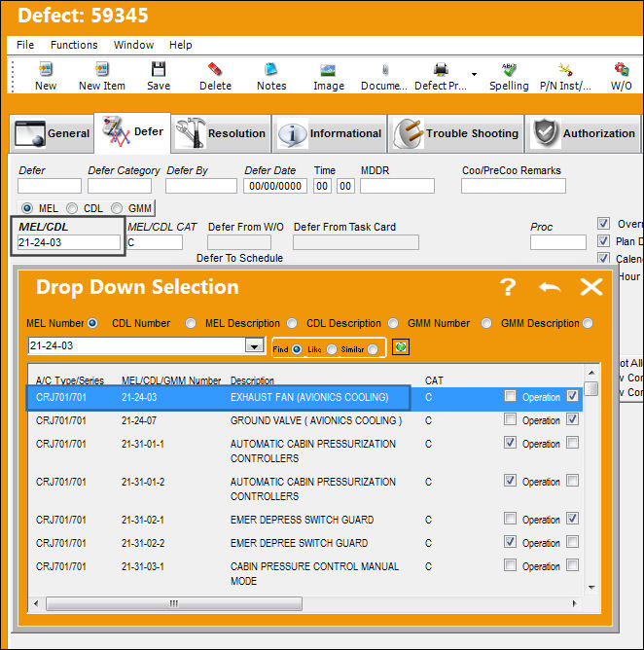The height and width of the screenshot is (650, 644).
Task: Click the help question mark icon
Action: [508, 287]
